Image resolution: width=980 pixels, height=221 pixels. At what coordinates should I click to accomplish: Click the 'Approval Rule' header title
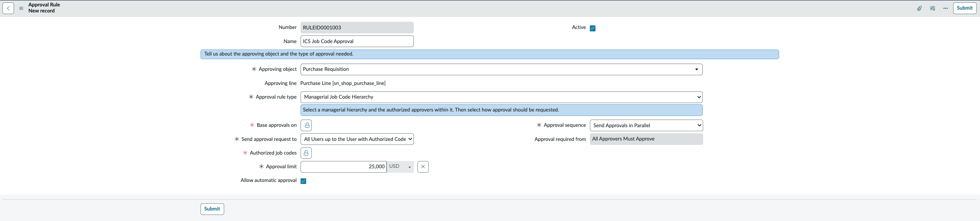(44, 5)
